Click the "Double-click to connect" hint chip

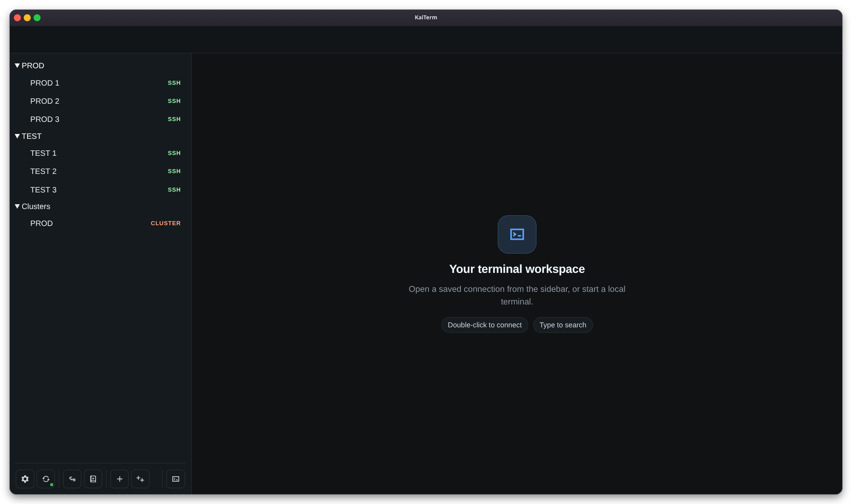[484, 325]
